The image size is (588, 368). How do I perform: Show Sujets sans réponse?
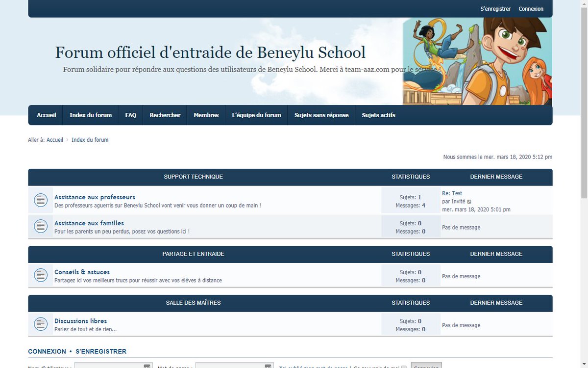pyautogui.click(x=321, y=115)
